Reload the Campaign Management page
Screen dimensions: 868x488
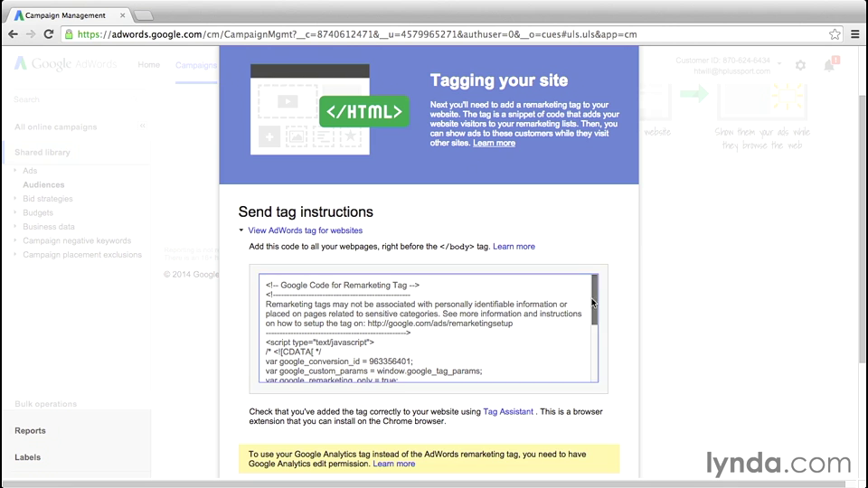[x=49, y=34]
